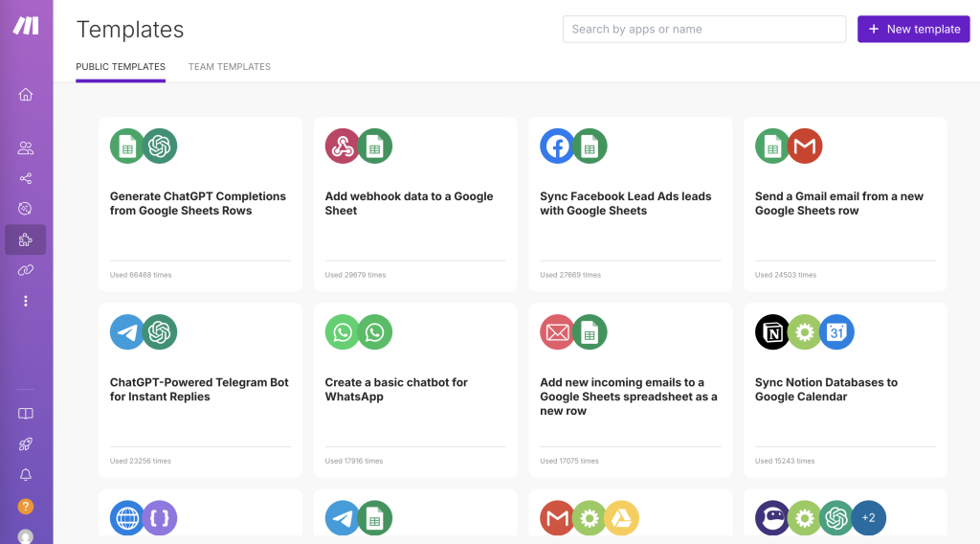The width and height of the screenshot is (980, 544).
Task: Open the Connections chain-link sidebar icon
Action: coord(26,270)
